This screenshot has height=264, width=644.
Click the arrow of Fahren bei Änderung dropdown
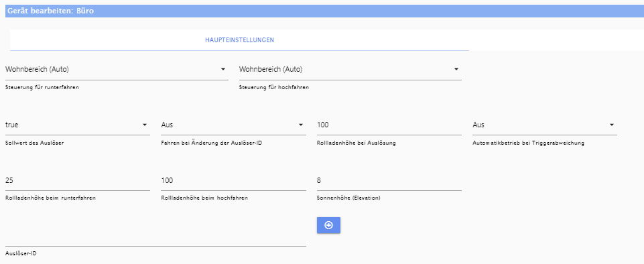click(x=301, y=125)
